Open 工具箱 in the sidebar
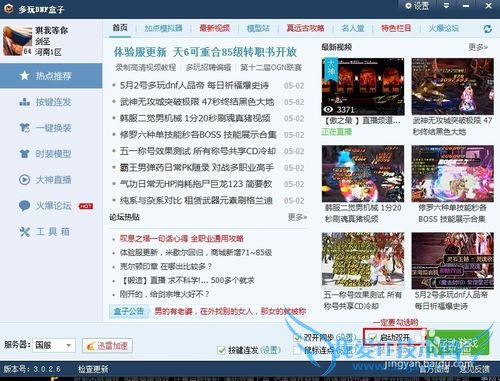 pyautogui.click(x=51, y=231)
